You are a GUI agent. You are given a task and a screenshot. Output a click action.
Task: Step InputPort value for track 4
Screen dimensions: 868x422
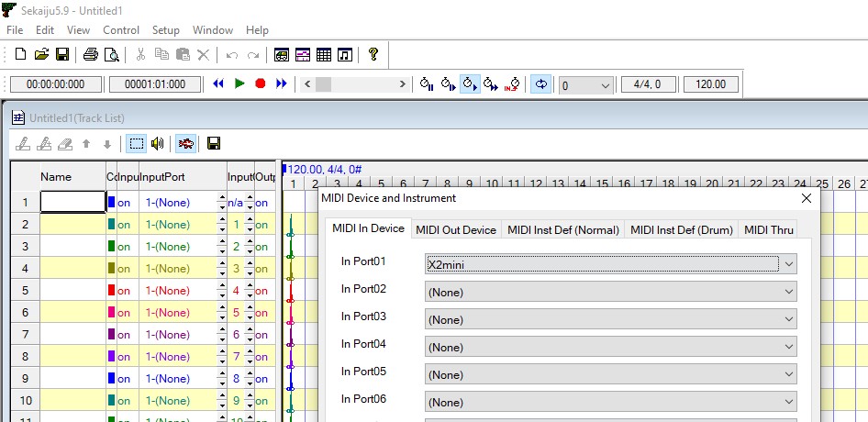[x=222, y=269]
